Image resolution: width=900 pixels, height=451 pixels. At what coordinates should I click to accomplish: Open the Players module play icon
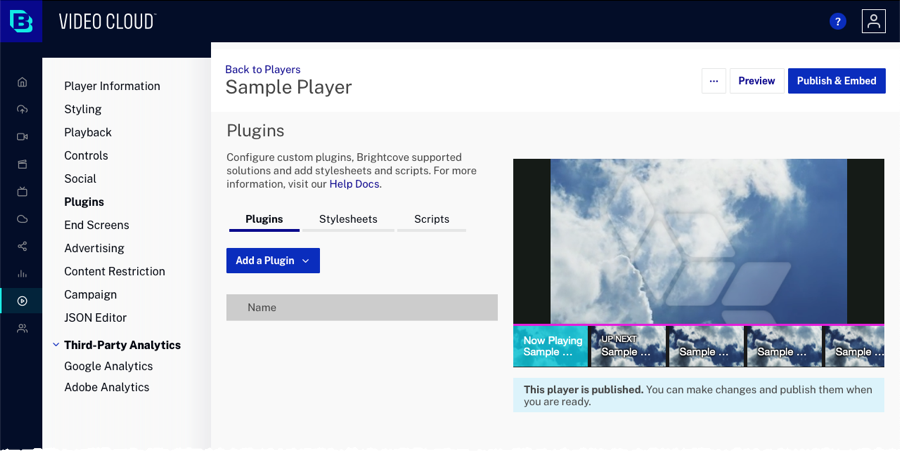[22, 301]
